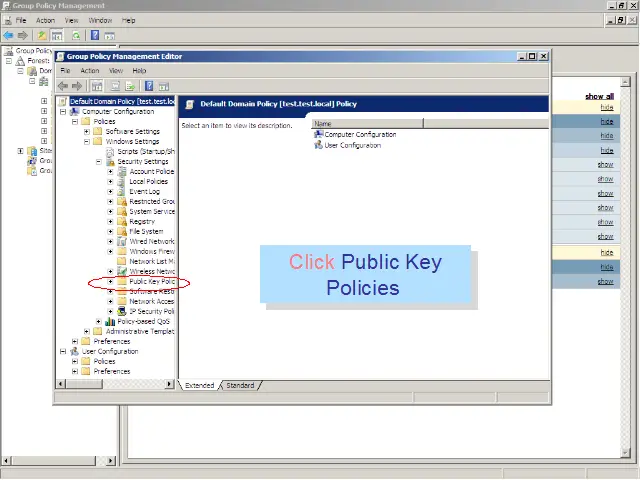The height and width of the screenshot is (480, 640).
Task: Click the Help icon in the editor toolbar
Action: point(148,86)
